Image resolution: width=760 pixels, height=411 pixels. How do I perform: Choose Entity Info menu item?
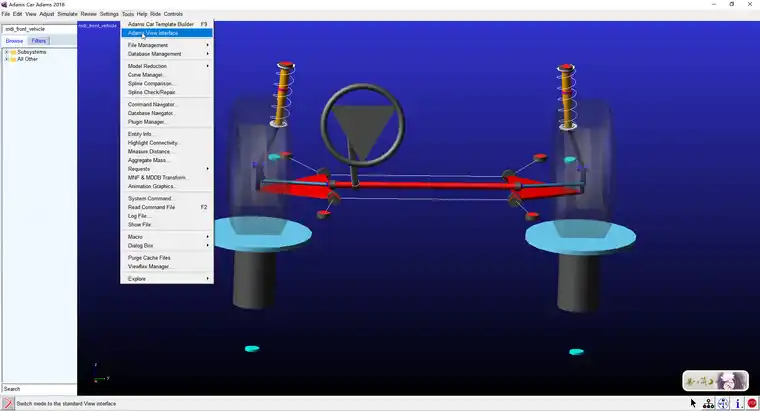(x=167, y=134)
